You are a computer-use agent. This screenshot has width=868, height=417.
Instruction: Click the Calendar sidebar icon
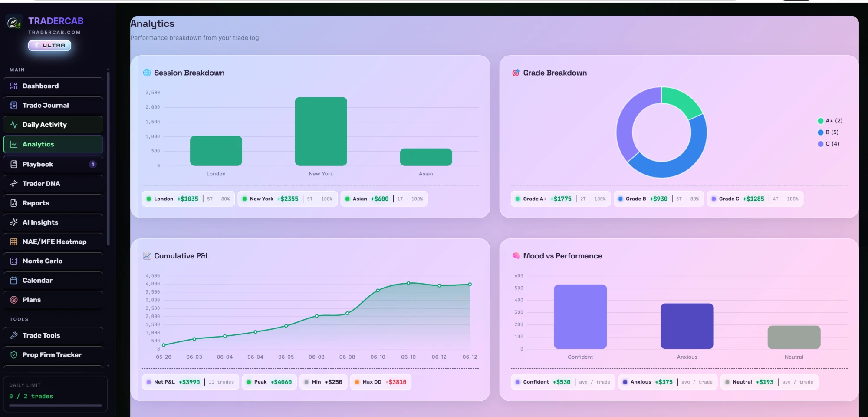point(14,281)
